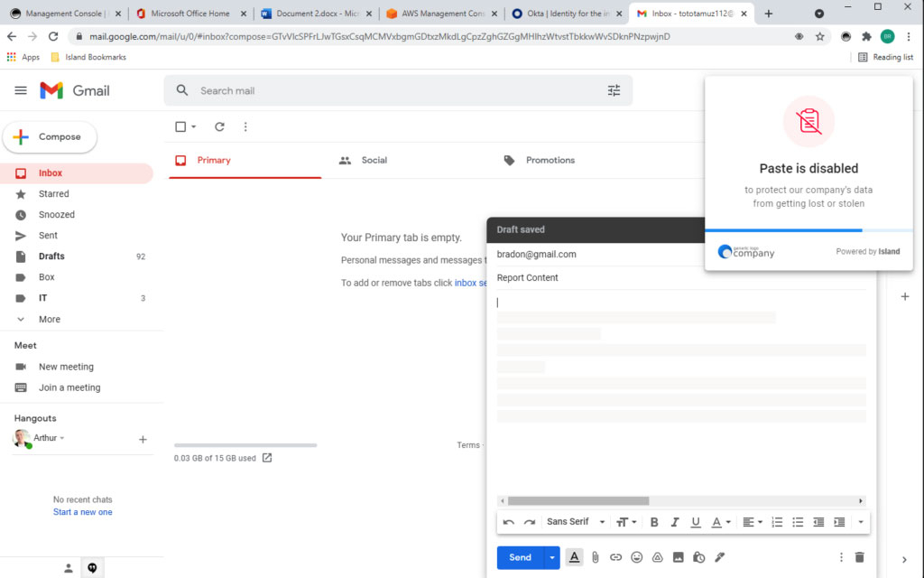Open the Sans Serif font dropdown
The height and width of the screenshot is (578, 924).
click(x=572, y=522)
